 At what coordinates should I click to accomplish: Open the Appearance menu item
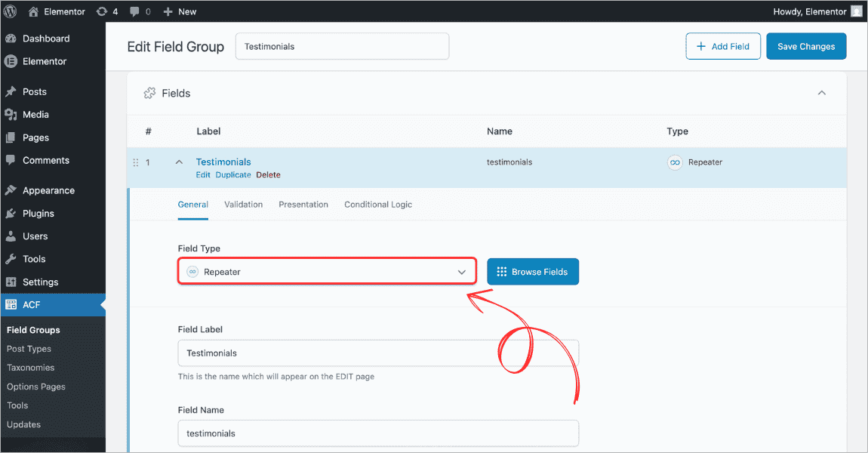53,190
